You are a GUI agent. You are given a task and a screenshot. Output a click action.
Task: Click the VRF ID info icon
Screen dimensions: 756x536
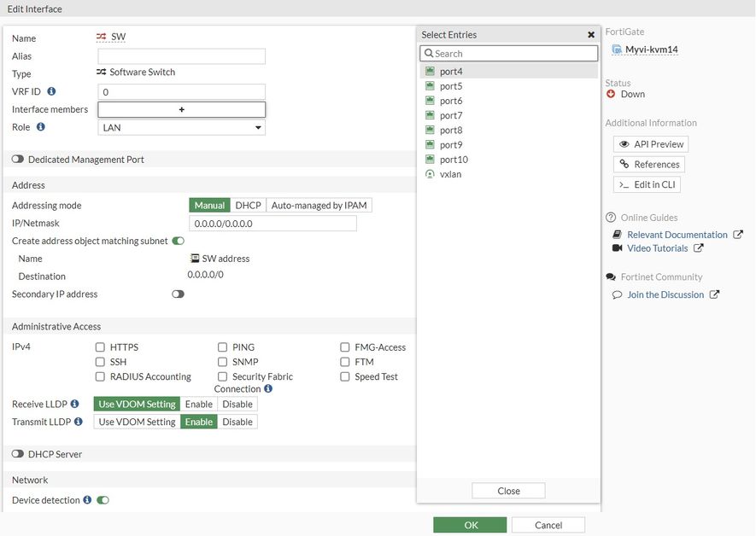click(x=51, y=91)
